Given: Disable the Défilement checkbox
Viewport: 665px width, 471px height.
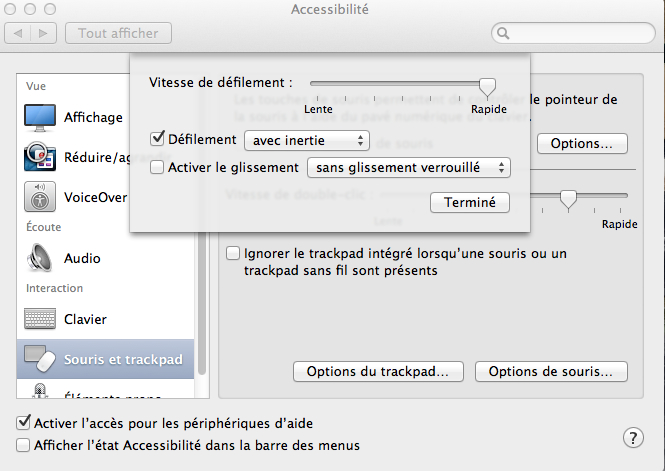Looking at the screenshot, I should (157, 138).
